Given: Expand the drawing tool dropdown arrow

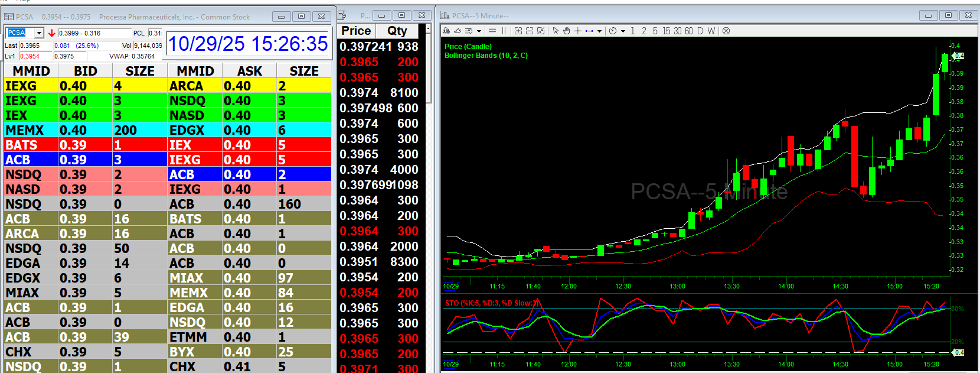Looking at the screenshot, I should click(x=599, y=31).
